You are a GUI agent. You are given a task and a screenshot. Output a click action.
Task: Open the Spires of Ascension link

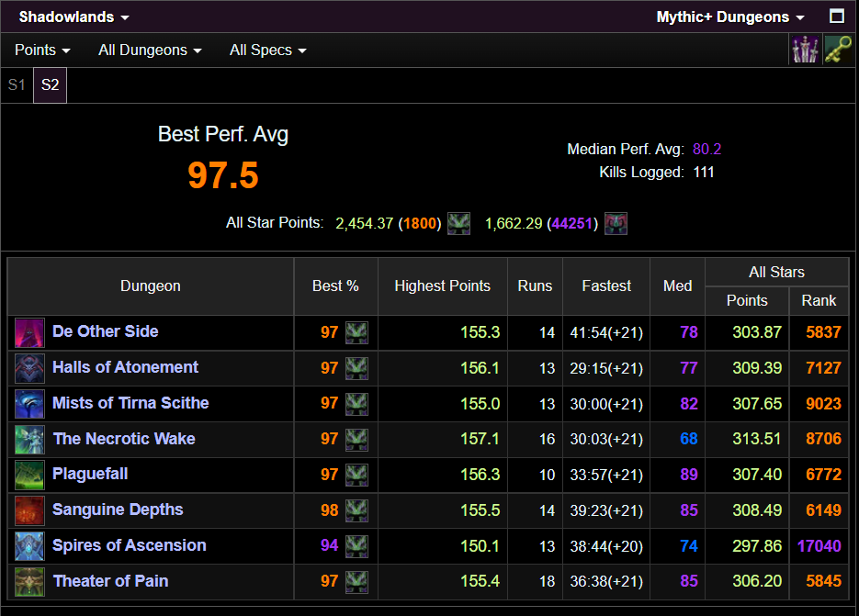130,545
